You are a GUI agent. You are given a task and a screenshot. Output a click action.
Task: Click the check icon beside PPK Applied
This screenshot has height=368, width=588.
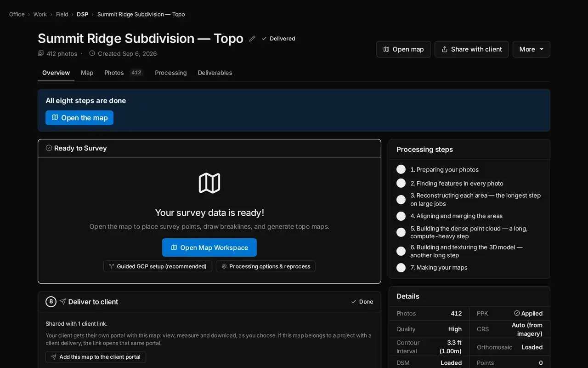tap(517, 313)
